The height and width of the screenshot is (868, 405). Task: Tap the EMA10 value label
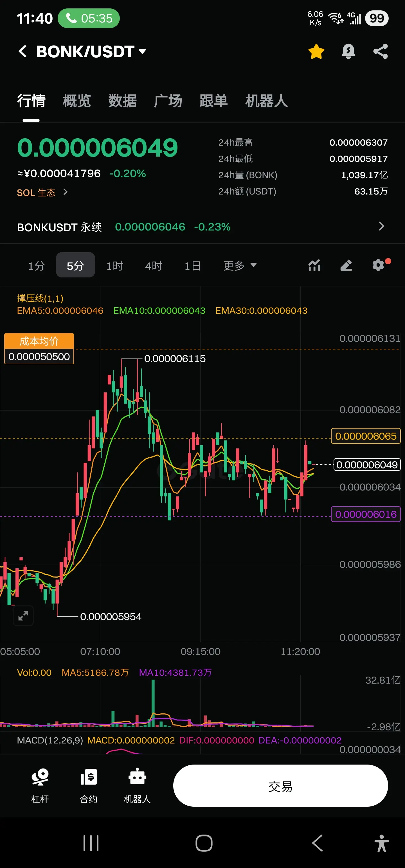(x=159, y=311)
